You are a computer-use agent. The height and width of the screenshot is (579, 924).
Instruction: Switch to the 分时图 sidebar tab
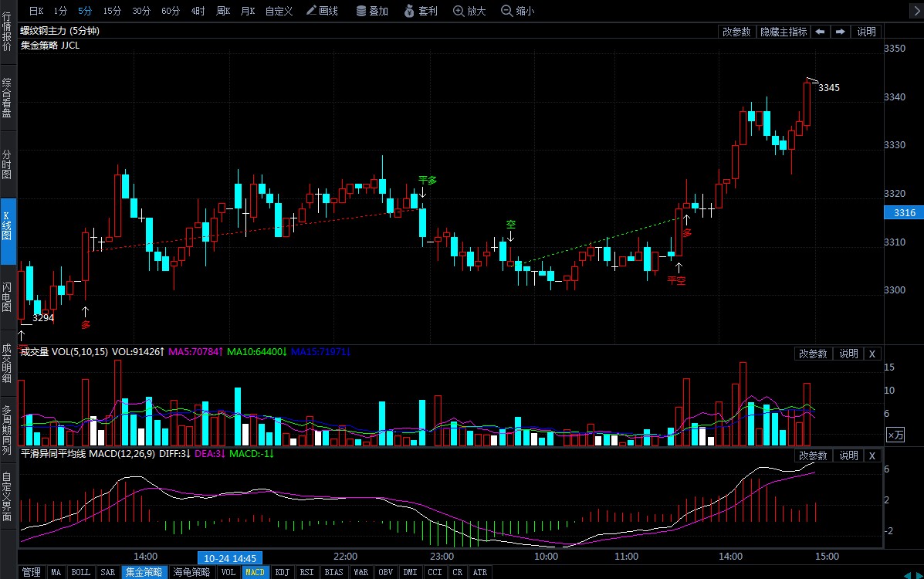[7, 164]
